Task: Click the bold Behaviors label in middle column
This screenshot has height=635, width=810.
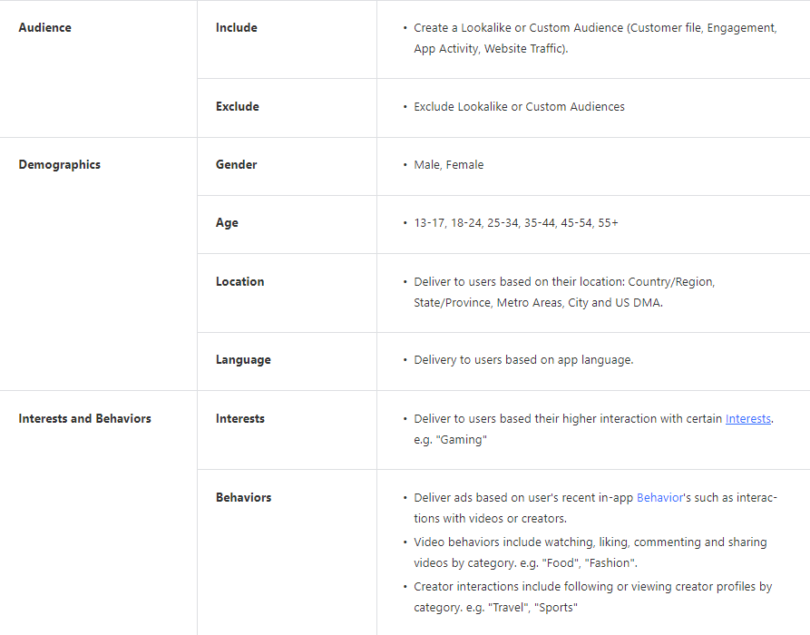Action: [243, 497]
